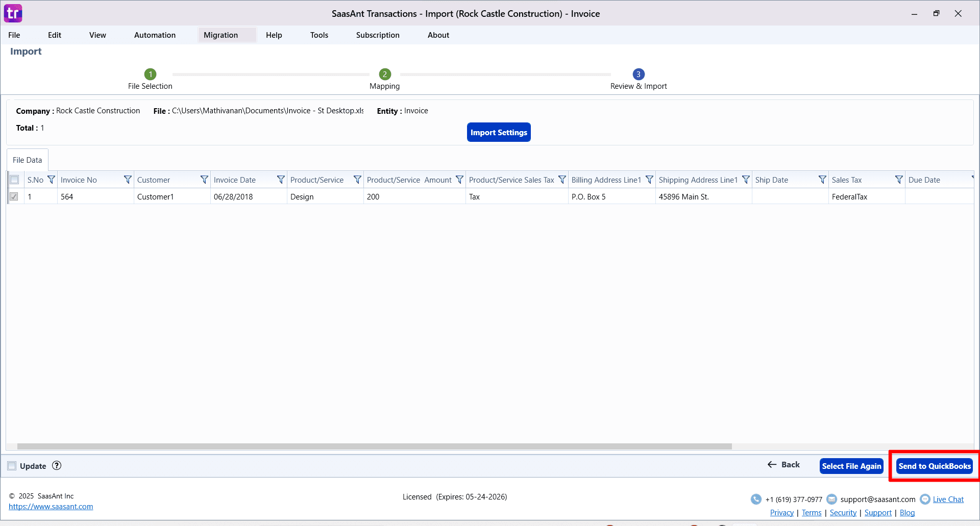This screenshot has width=980, height=526.
Task: Open the Security link
Action: pyautogui.click(x=843, y=513)
